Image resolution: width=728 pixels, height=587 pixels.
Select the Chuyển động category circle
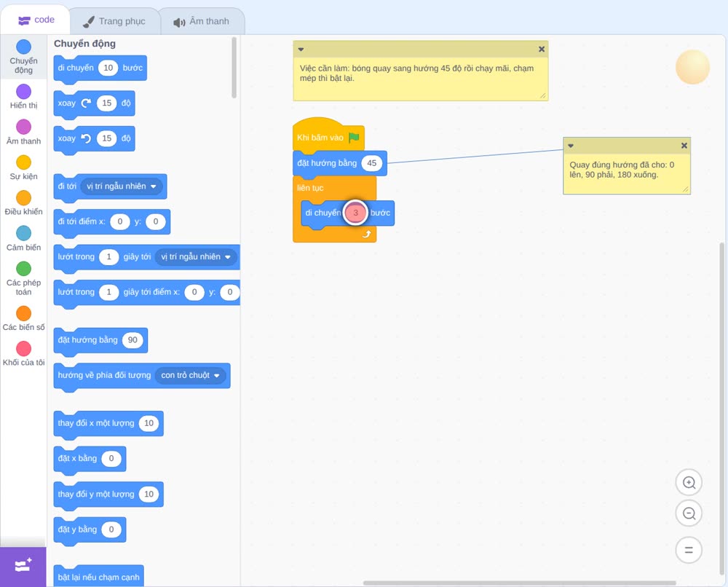[24, 47]
